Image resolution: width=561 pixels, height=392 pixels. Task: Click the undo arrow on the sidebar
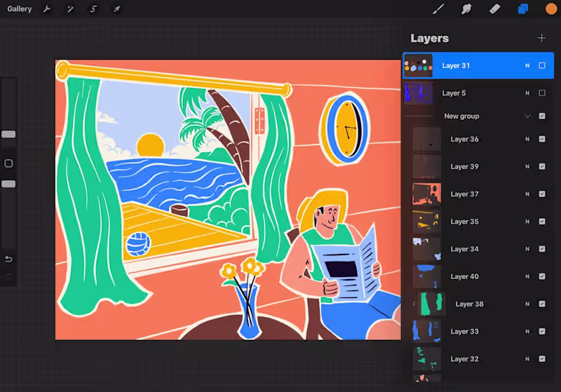pos(8,259)
